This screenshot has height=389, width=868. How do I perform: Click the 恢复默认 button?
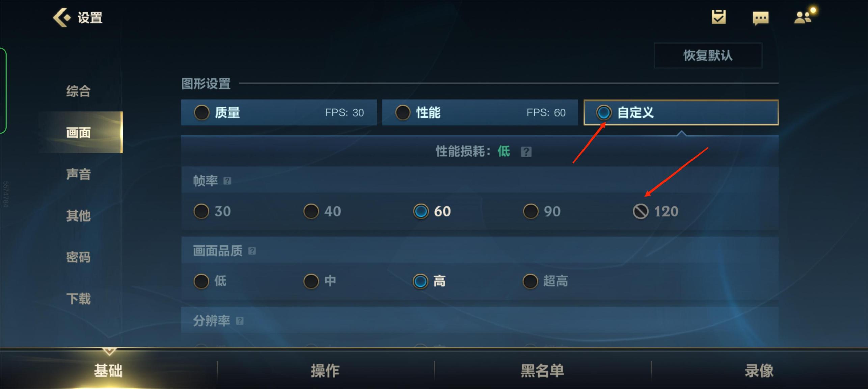point(708,55)
